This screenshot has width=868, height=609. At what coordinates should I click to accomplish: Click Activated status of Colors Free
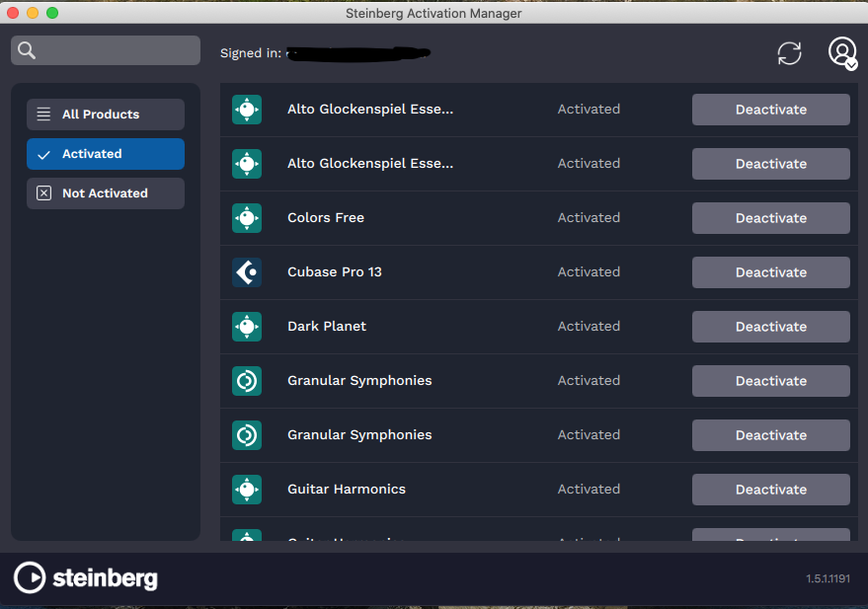point(589,218)
